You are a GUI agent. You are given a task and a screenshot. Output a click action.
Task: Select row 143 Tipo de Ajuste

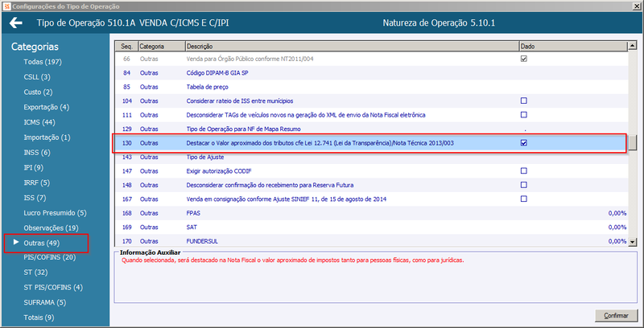click(371, 157)
